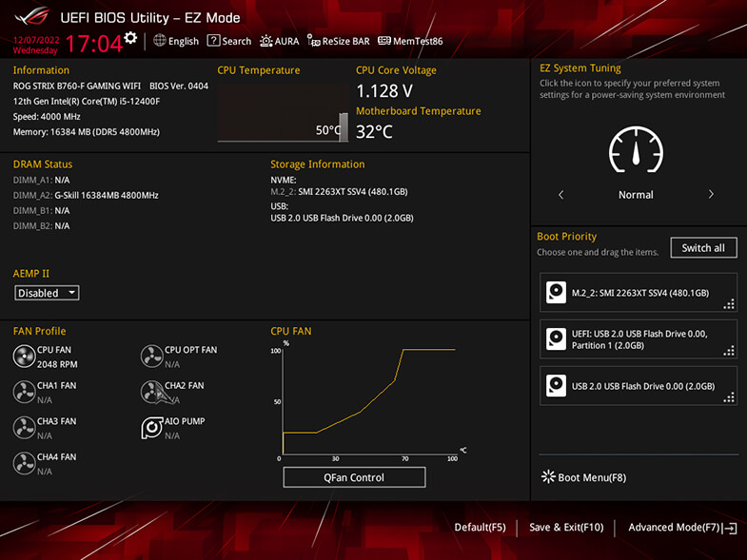Viewport: 747px width, 560px height.
Task: Launch MemTest86 via its icon
Action: pyautogui.click(x=384, y=41)
